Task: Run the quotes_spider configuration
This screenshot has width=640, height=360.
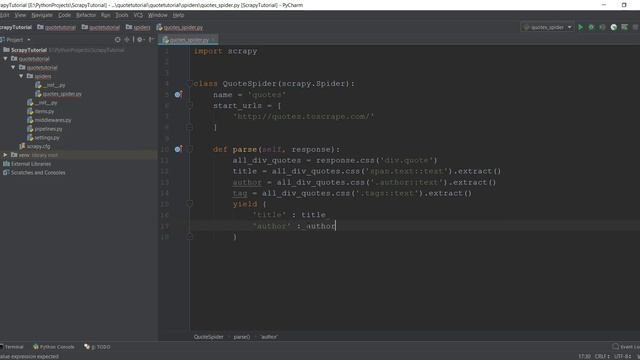Action: click(x=580, y=27)
